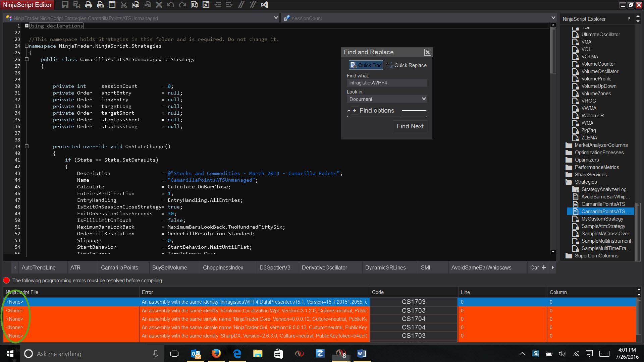Screen dimensions: 644x362
Task: Click the Copy icon in toolbar
Action: [136, 5]
